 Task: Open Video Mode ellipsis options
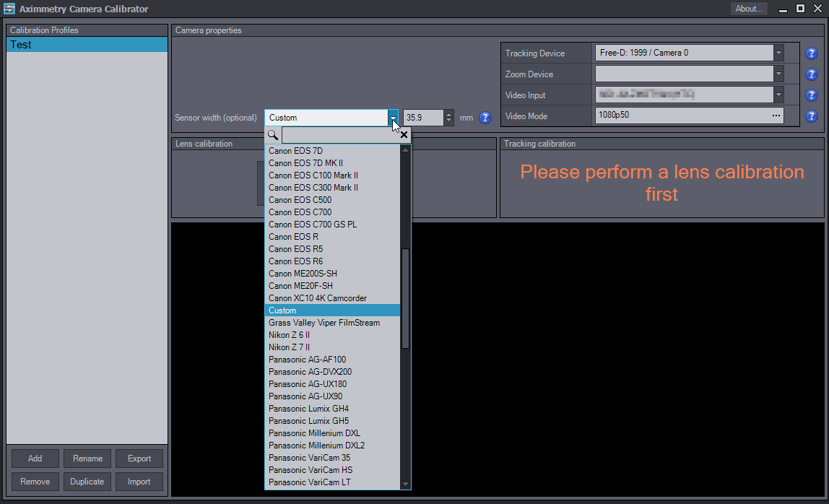(x=776, y=116)
